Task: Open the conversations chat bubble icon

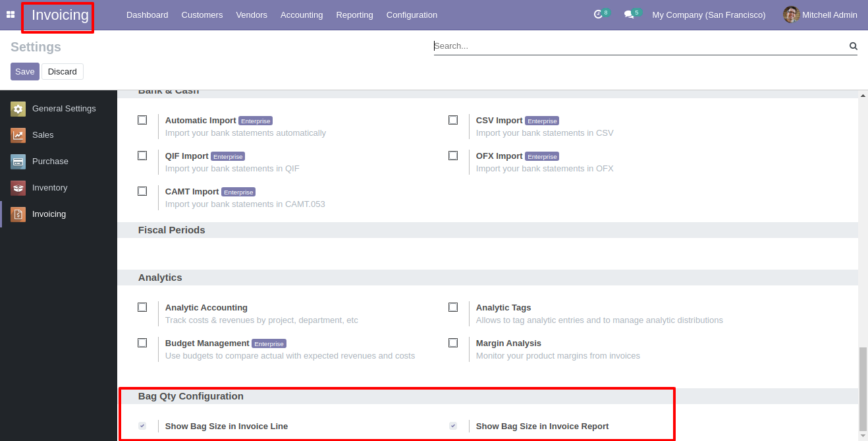Action: tap(629, 15)
